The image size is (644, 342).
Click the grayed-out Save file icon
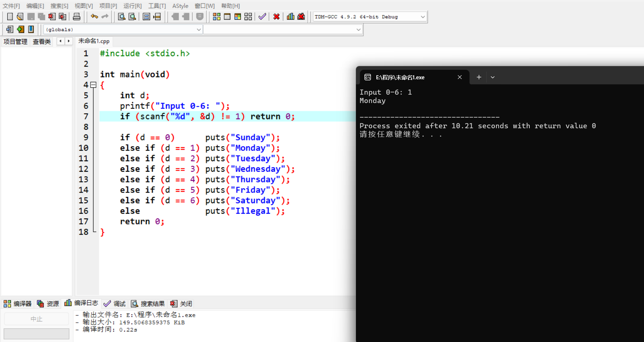pos(31,16)
